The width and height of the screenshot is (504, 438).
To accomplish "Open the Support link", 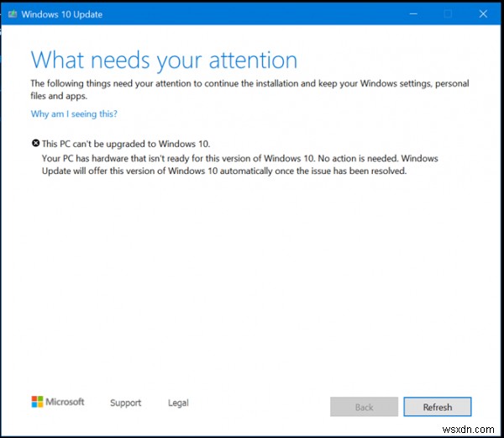I will tap(126, 403).
